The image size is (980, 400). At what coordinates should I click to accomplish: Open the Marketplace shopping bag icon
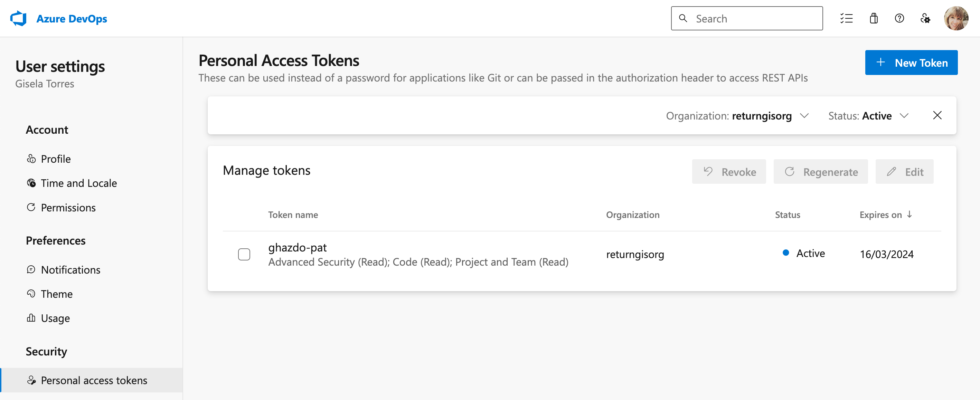[874, 19]
